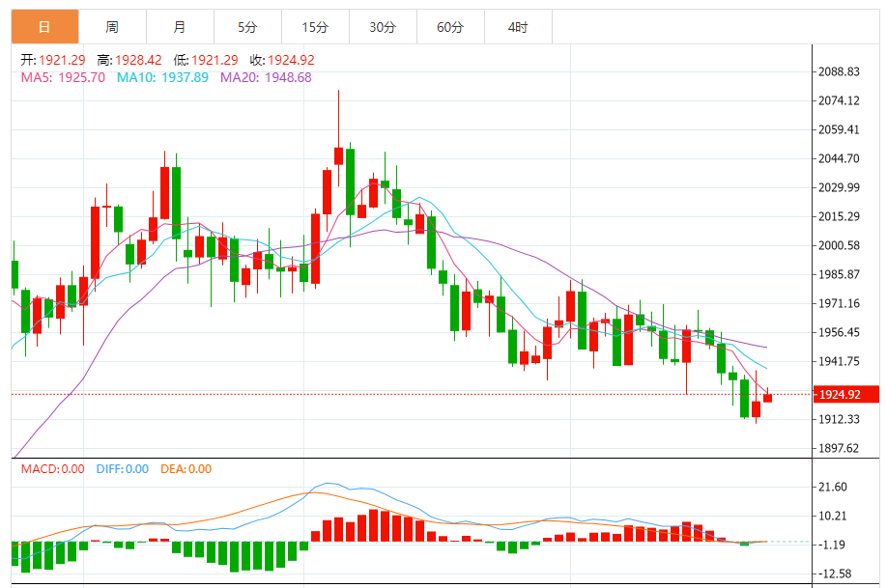Open the 4时 four-hour tab

(518, 27)
